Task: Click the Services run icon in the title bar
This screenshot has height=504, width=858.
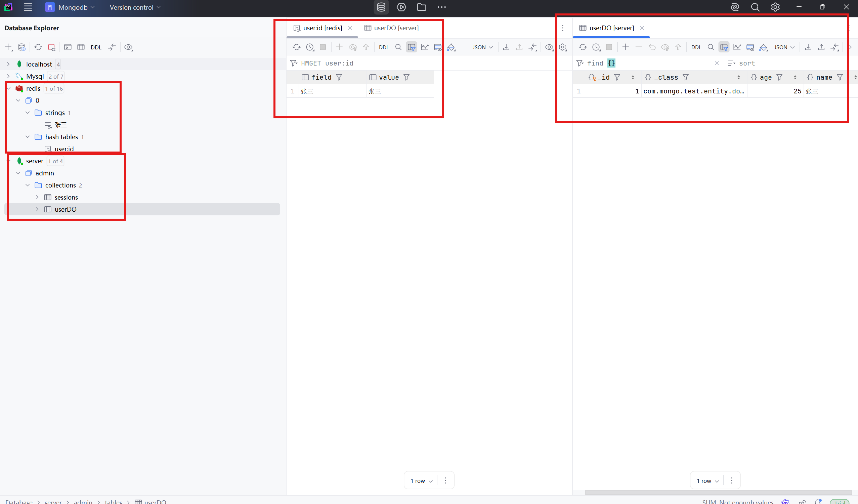Action: (401, 7)
